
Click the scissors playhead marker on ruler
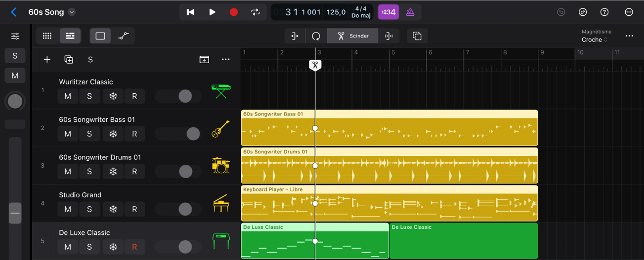coord(315,65)
